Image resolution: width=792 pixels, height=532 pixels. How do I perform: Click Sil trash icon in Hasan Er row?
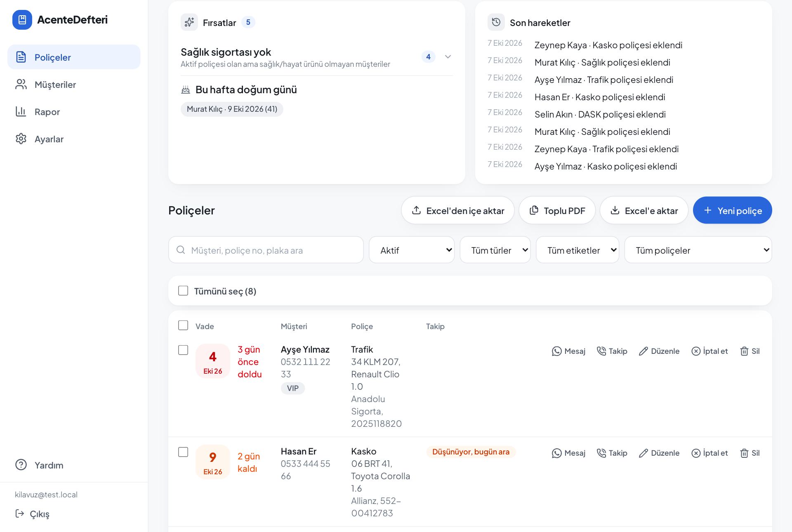744,453
